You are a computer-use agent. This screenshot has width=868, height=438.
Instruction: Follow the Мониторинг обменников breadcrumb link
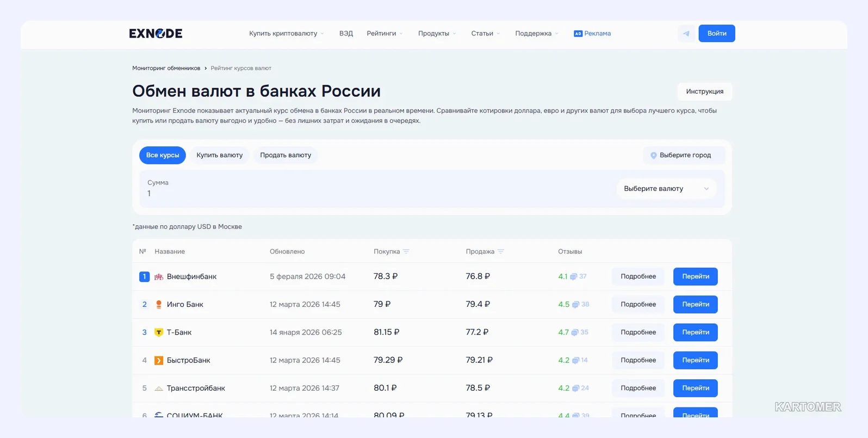tap(166, 68)
